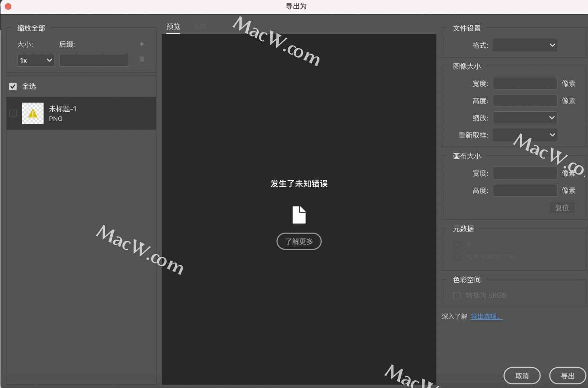Open the 导出选项 link
This screenshot has height=388, width=588.
click(x=486, y=316)
